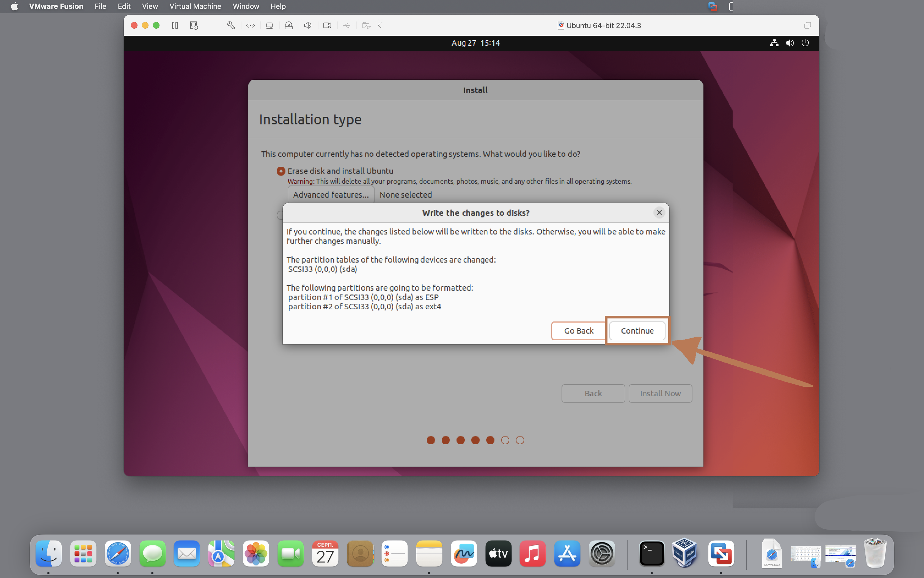Pause the virtual machine from toolbar
Screen dimensions: 924x578
coord(175,25)
